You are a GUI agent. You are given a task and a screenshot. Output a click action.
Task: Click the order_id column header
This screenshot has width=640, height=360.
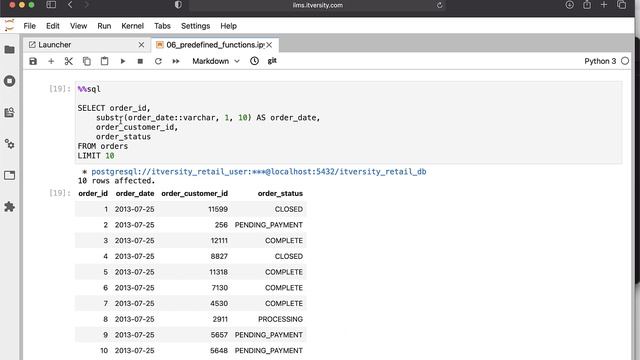coord(93,193)
